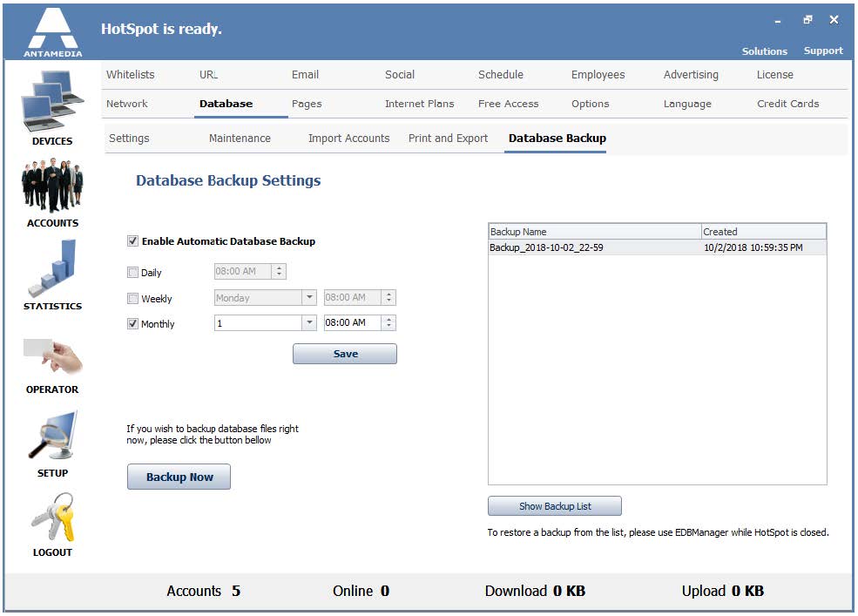Click the Daily 08:00 AM time field

242,271
